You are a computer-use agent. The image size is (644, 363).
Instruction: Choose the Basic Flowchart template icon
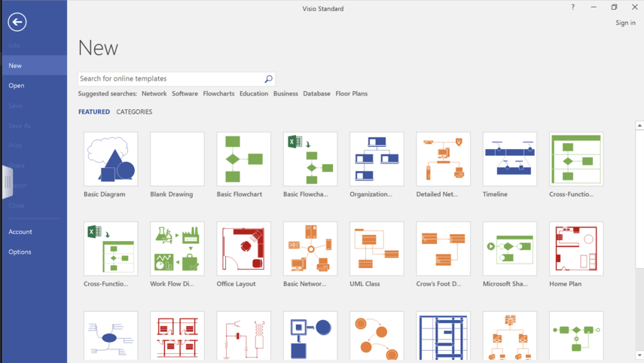click(x=243, y=160)
